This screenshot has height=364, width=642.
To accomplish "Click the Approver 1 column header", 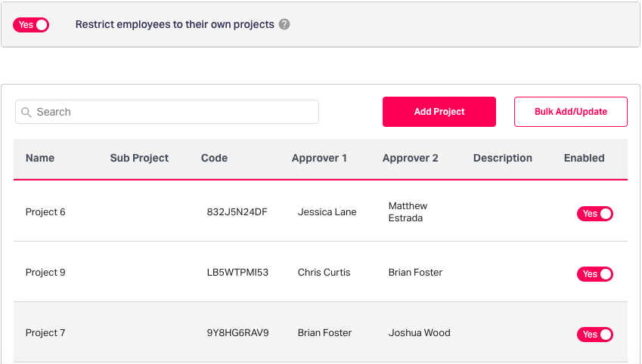I will coord(319,159).
